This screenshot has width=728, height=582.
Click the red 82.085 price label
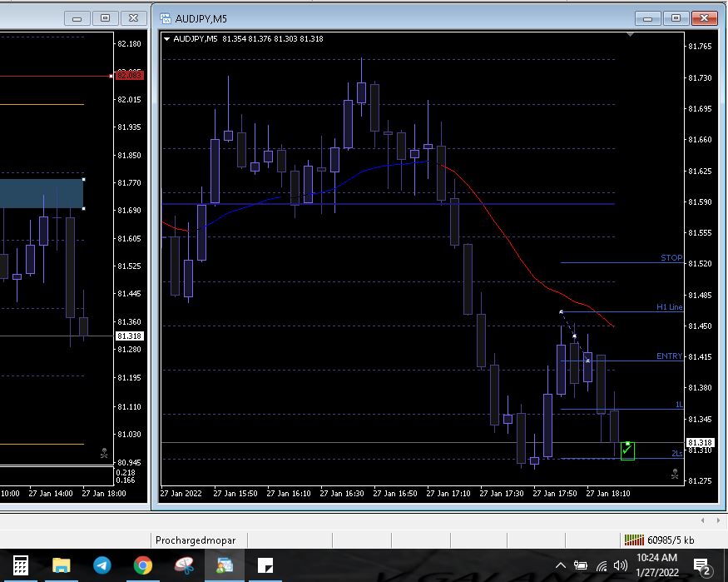click(x=130, y=76)
